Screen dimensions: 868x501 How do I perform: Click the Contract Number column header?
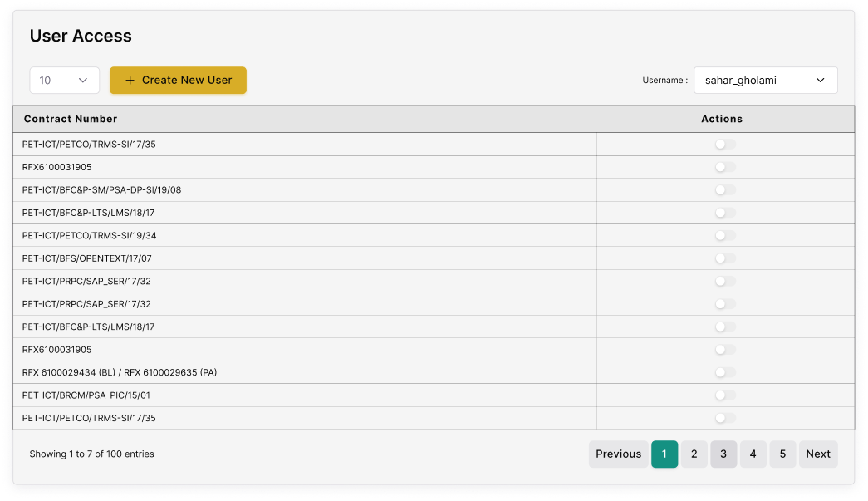tap(71, 119)
